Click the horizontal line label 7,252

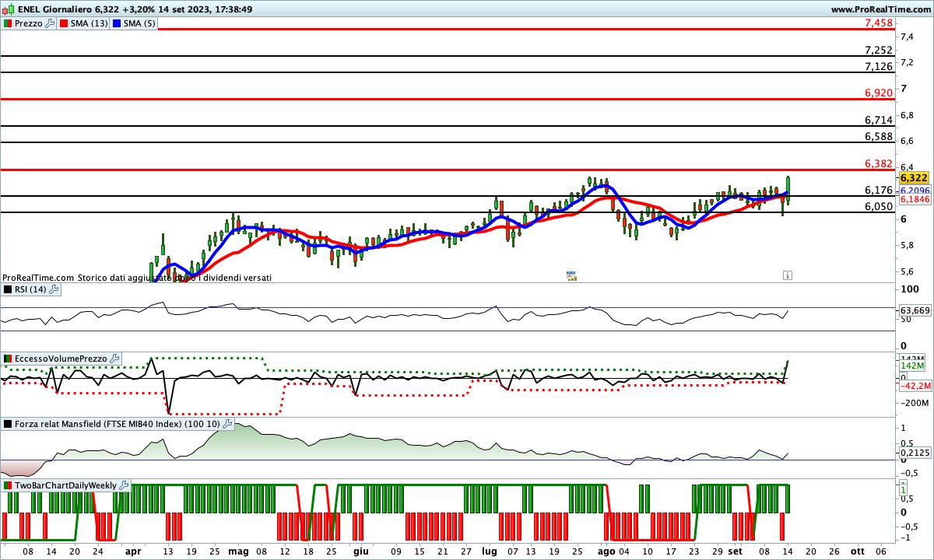[x=879, y=50]
